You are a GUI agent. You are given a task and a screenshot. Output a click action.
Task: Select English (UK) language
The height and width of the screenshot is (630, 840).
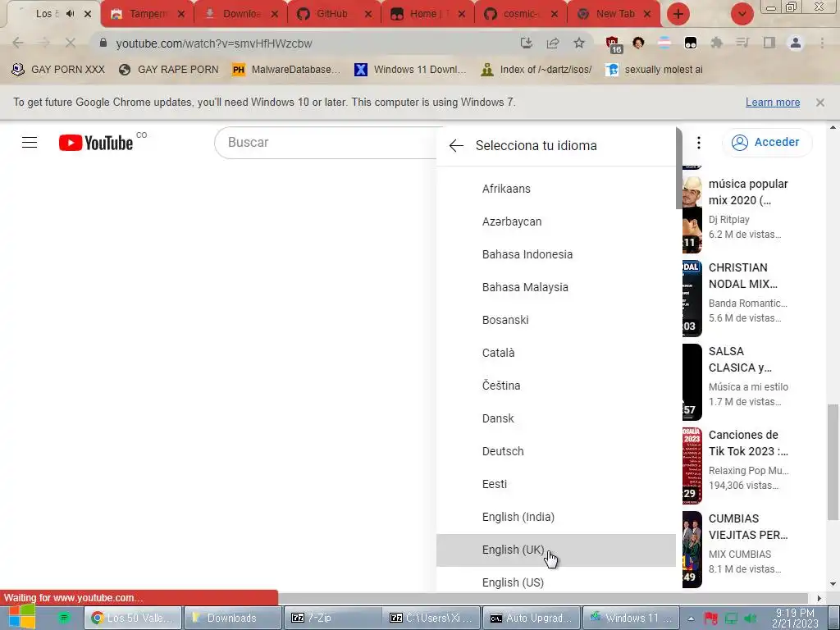tap(556, 550)
